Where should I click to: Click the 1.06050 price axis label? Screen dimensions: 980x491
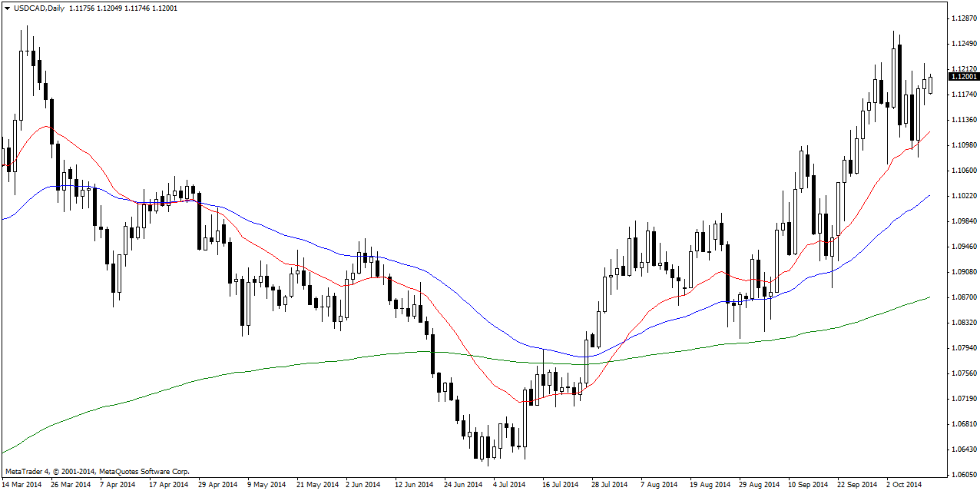963,474
